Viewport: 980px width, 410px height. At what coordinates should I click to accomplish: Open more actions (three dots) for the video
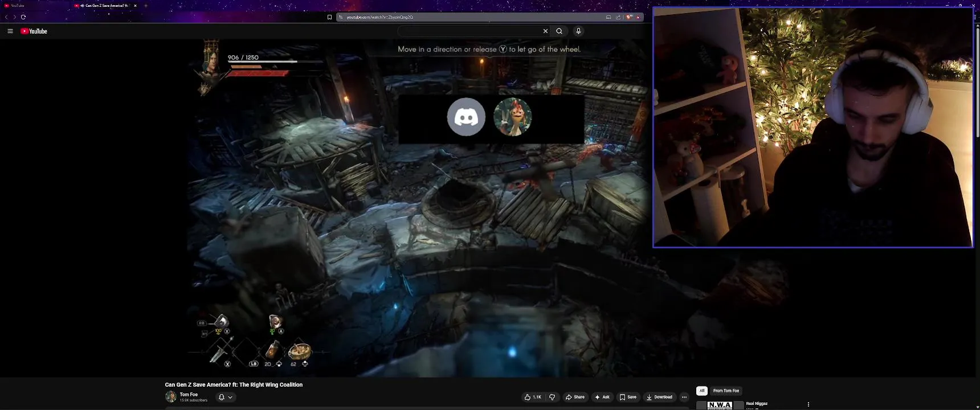pos(684,397)
